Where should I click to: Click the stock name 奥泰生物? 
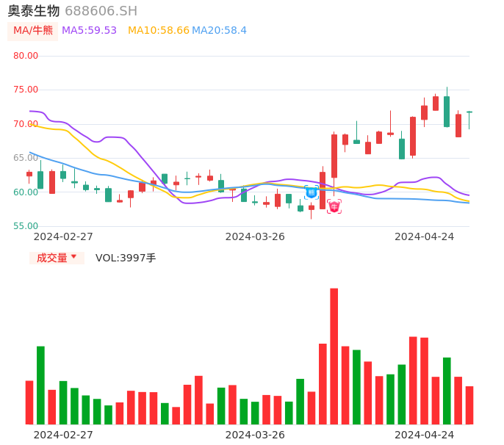[x=34, y=11]
